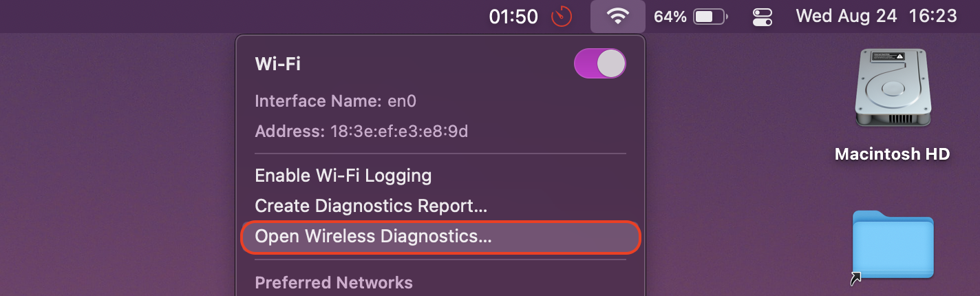The image size is (980, 296).
Task: Click the Wi-Fi icon in the menu bar
Action: point(617,17)
